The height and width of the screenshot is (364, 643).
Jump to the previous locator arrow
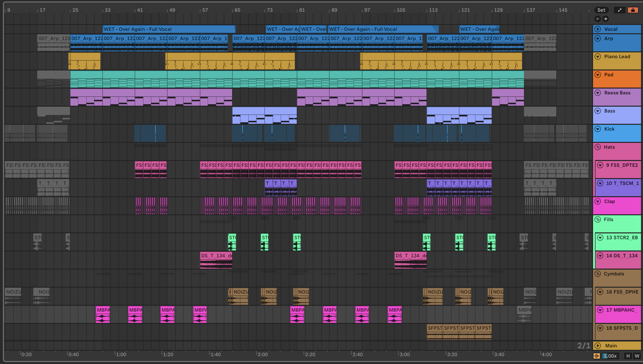pyautogui.click(x=598, y=19)
